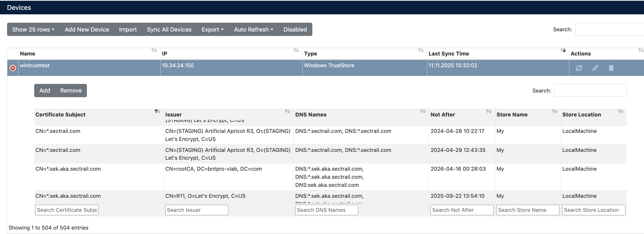Viewport: 644px width, 234px height.
Task: Click the Import toolbar button
Action: (128, 29)
